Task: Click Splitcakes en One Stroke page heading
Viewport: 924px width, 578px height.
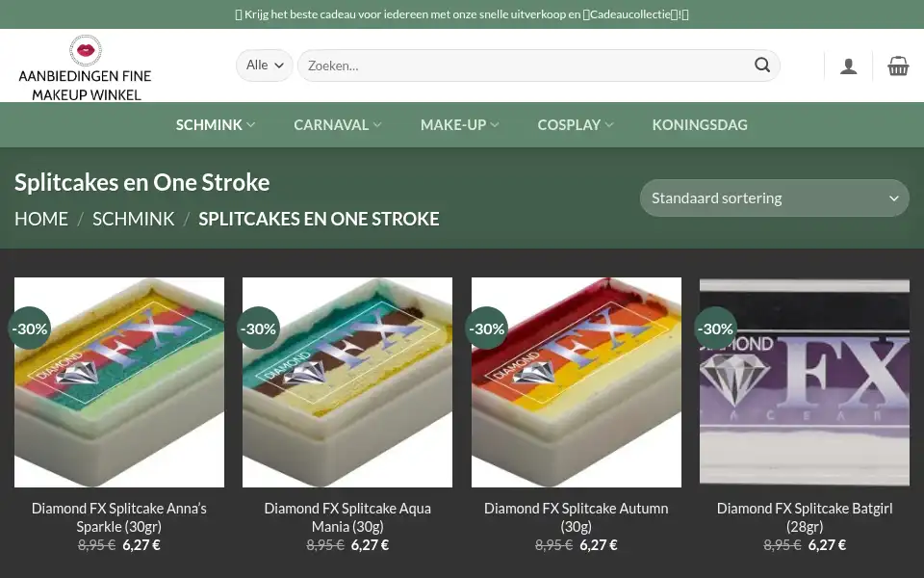Action: 142,182
